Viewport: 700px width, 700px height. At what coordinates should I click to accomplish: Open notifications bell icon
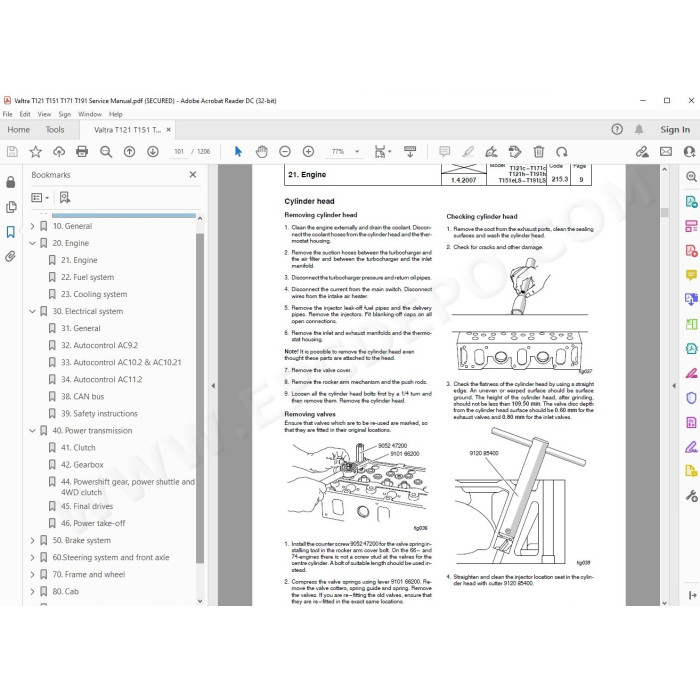[639, 129]
